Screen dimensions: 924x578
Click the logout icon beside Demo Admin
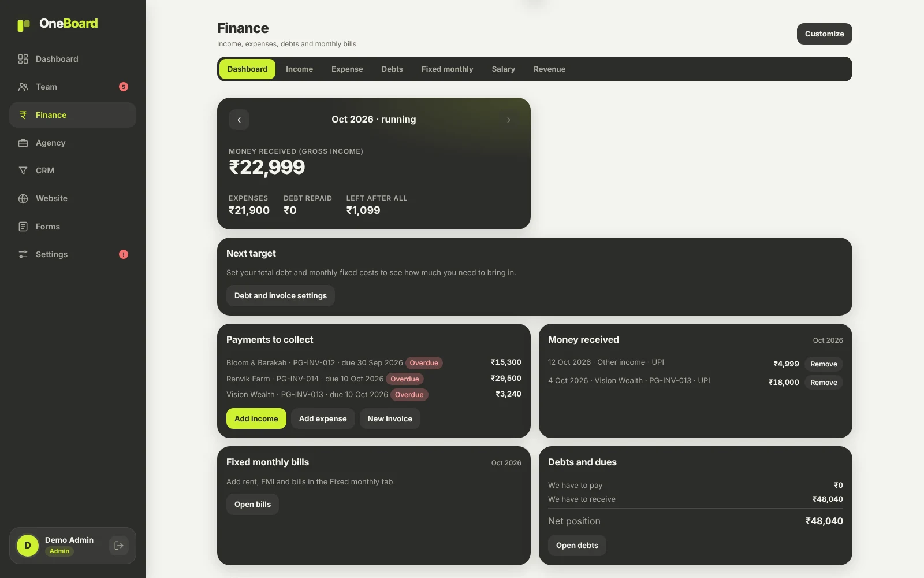pos(119,546)
